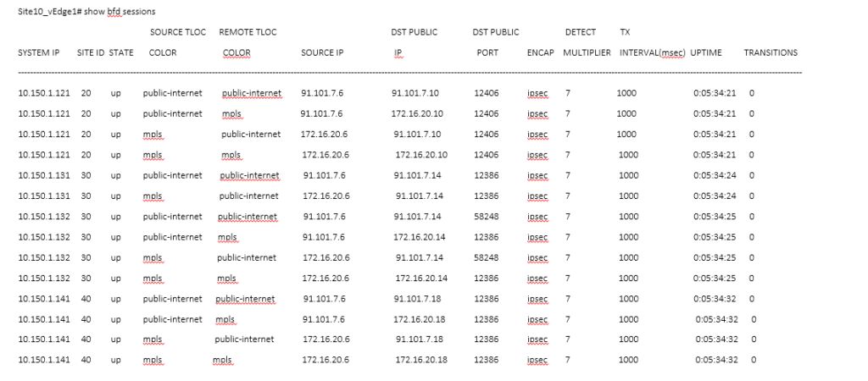The height and width of the screenshot is (381, 868).
Task: Click the MULTIPLIER column header
Action: pos(587,52)
